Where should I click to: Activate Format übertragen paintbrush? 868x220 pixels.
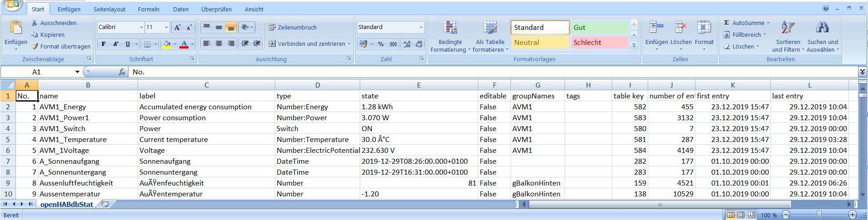click(x=61, y=46)
